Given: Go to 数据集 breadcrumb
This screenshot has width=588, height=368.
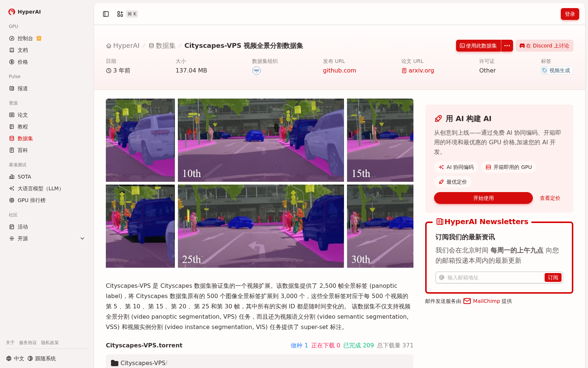Looking at the screenshot, I should coord(162,46).
